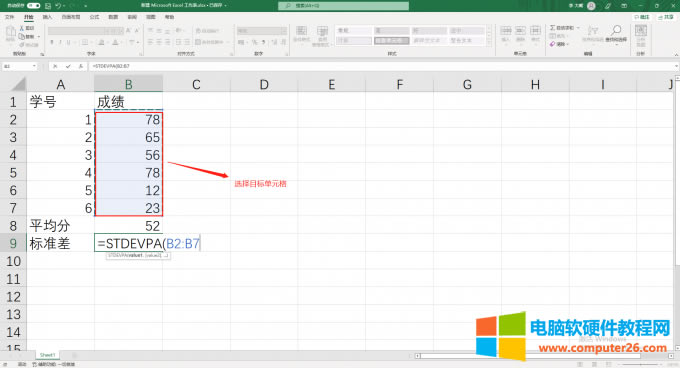Open the Insert ribbon tab
The width and height of the screenshot is (680, 368).
47,17
